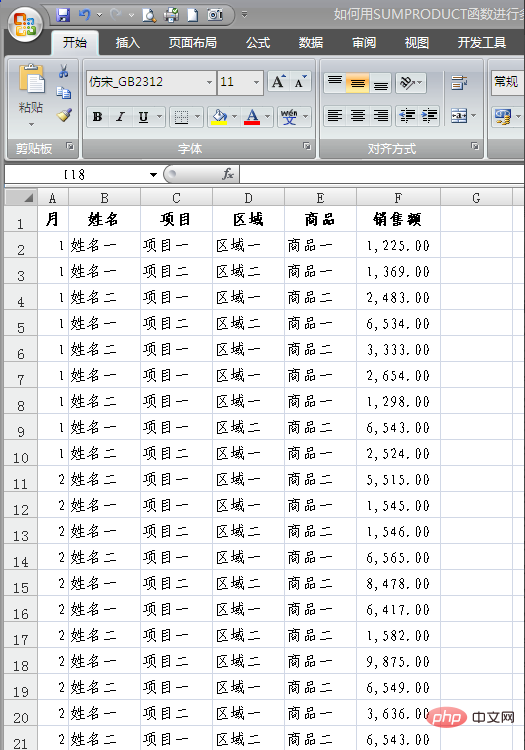Viewport: 525px width, 750px height.
Task: Open the Office button menu
Action: [25, 25]
